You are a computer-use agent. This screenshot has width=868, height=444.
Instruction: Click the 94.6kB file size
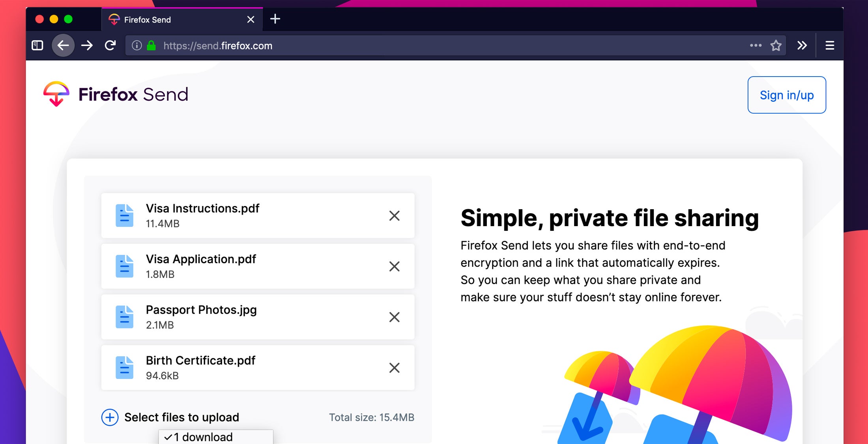(x=163, y=376)
